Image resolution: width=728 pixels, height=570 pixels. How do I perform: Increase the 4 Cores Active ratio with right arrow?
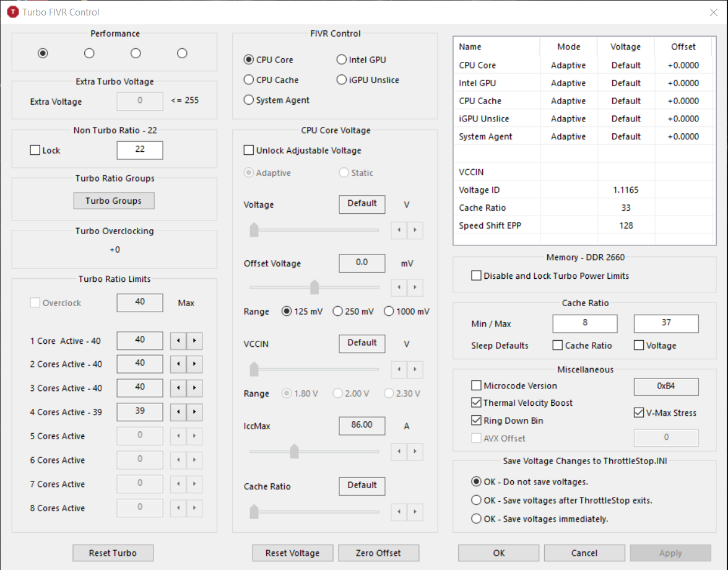click(x=194, y=411)
